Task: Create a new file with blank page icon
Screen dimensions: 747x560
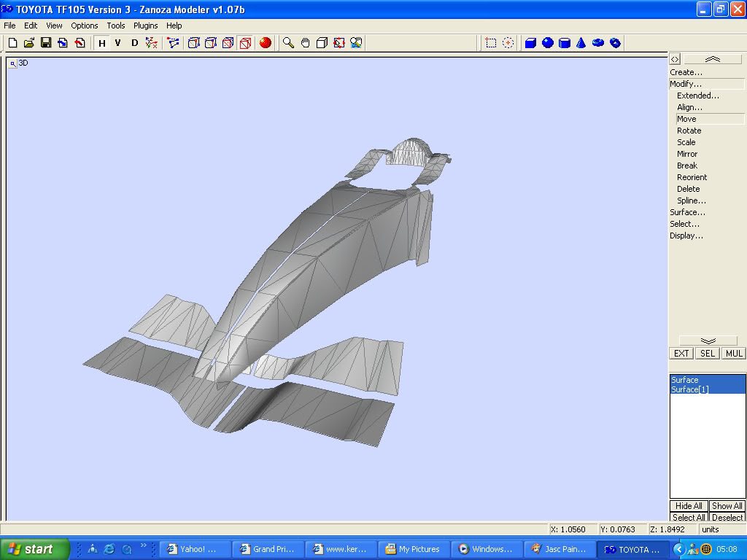Action: coord(13,43)
